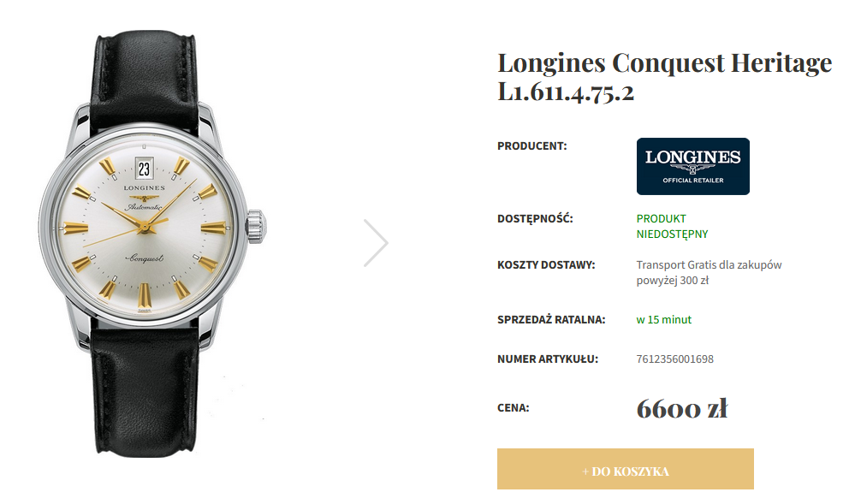The height and width of the screenshot is (504, 855).
Task: Enlarge the Longines Conquest watch photo
Action: pyautogui.click(x=152, y=243)
